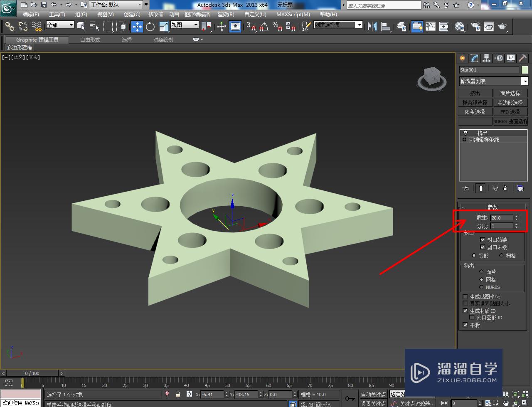Viewport: 532px width, 407px height.
Task: Open the MAXScript(M) menu
Action: click(293, 15)
